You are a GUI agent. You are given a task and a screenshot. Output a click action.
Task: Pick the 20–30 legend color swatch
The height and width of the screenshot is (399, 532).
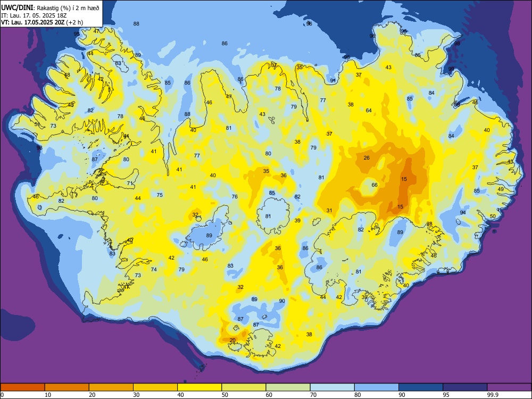coord(111,387)
